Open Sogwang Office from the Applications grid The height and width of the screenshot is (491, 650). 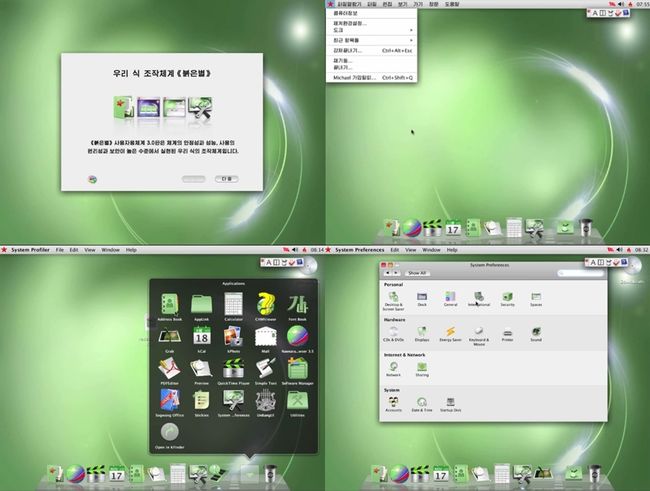pos(170,402)
